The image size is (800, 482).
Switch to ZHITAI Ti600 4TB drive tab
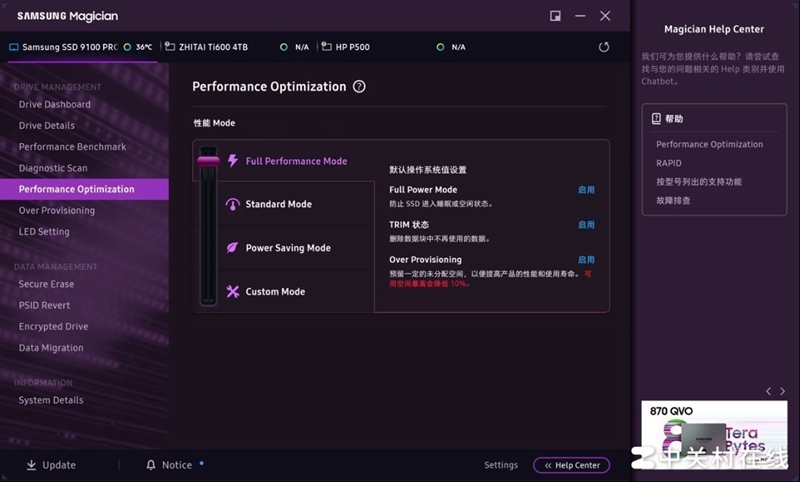[238, 47]
